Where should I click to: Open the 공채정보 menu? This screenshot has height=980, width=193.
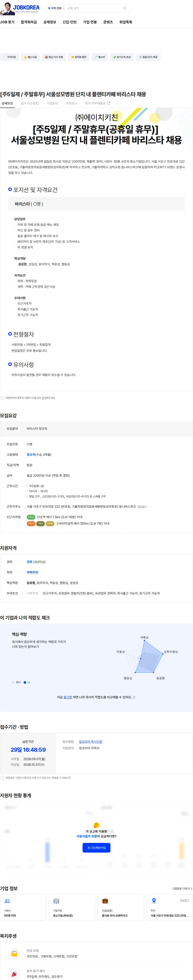pyautogui.click(x=50, y=22)
